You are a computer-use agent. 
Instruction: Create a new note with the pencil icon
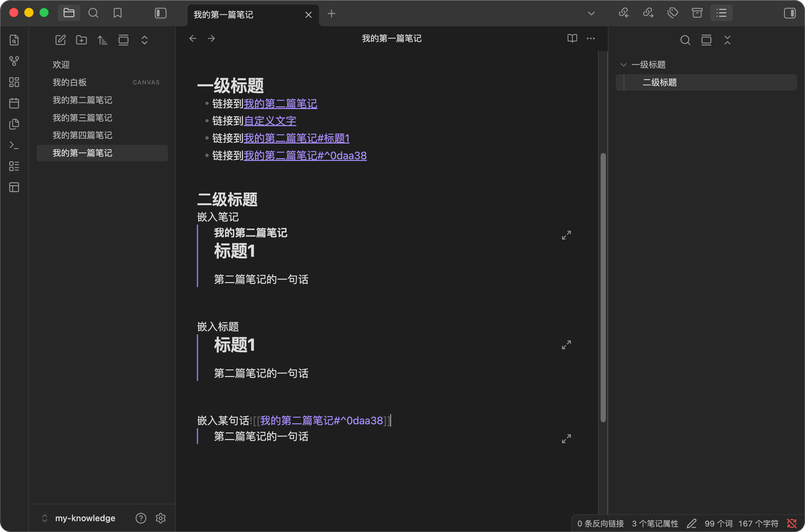click(x=60, y=40)
